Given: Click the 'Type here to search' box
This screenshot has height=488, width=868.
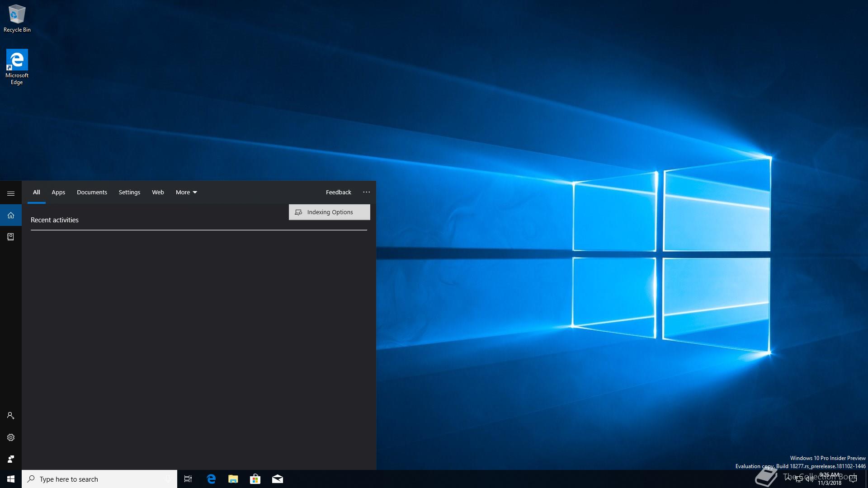Looking at the screenshot, I should pyautogui.click(x=99, y=479).
